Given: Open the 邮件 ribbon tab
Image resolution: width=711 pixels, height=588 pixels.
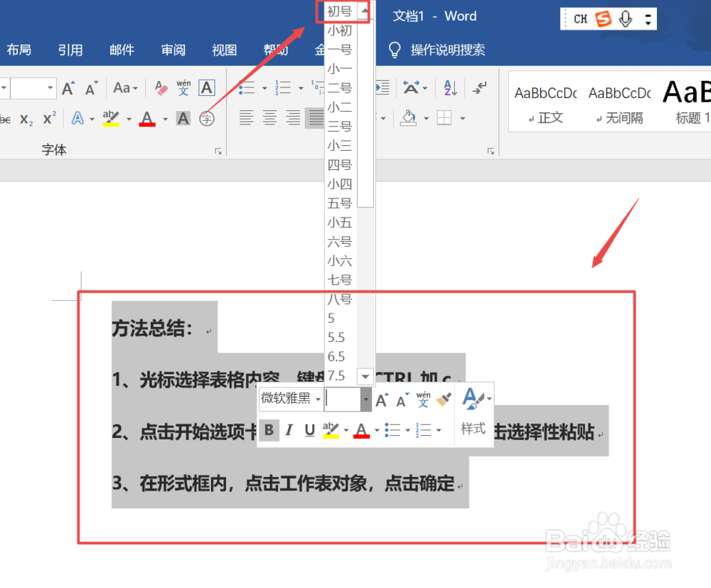Looking at the screenshot, I should (122, 50).
